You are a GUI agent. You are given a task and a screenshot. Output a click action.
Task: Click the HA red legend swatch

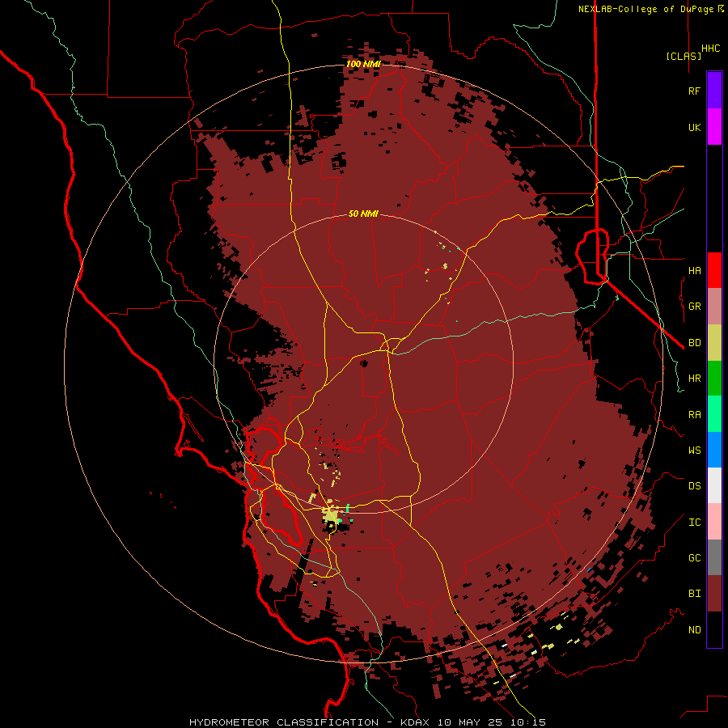click(714, 270)
